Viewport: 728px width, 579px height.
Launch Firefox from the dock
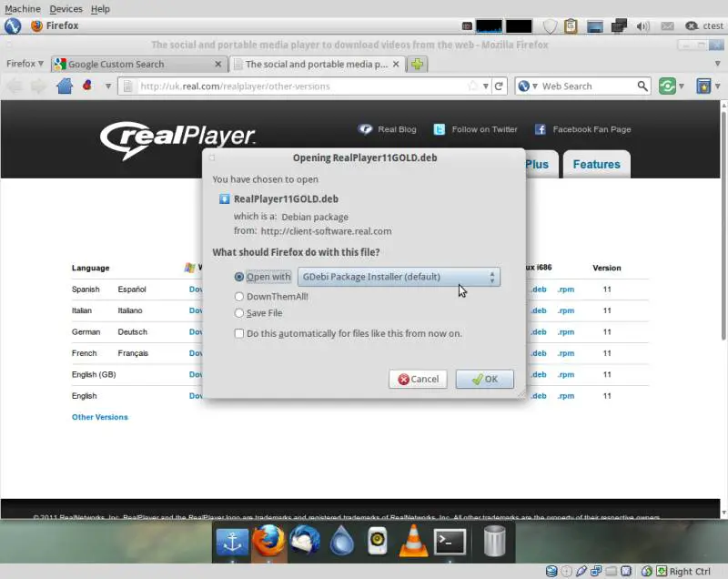point(268,541)
